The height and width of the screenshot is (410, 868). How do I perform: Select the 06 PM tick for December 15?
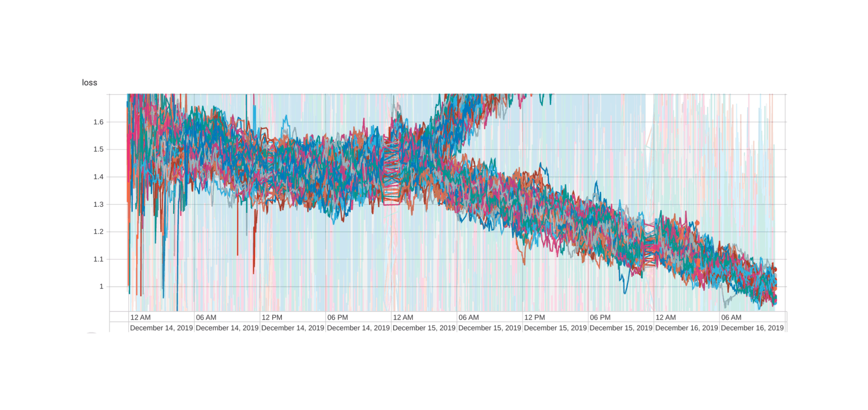pyautogui.click(x=600, y=318)
